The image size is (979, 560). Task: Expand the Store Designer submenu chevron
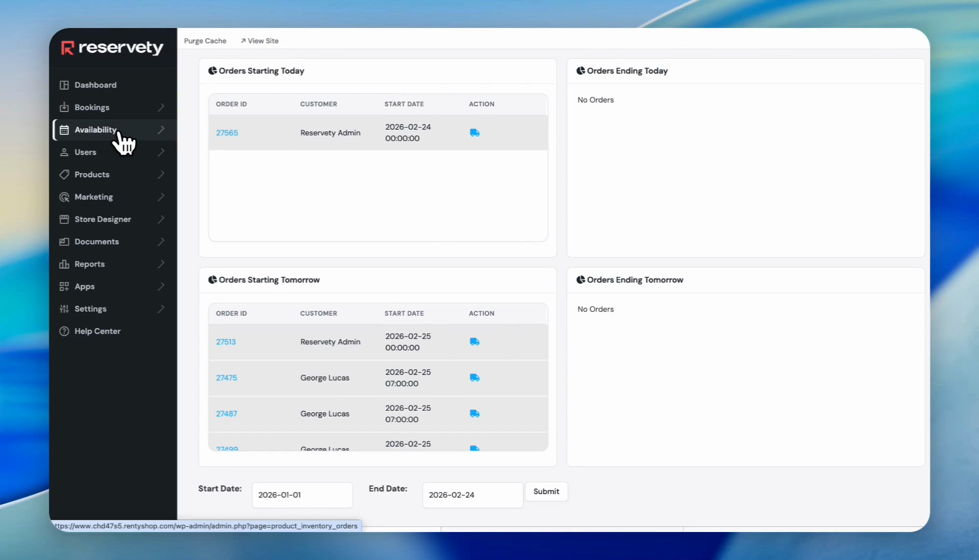pos(161,219)
